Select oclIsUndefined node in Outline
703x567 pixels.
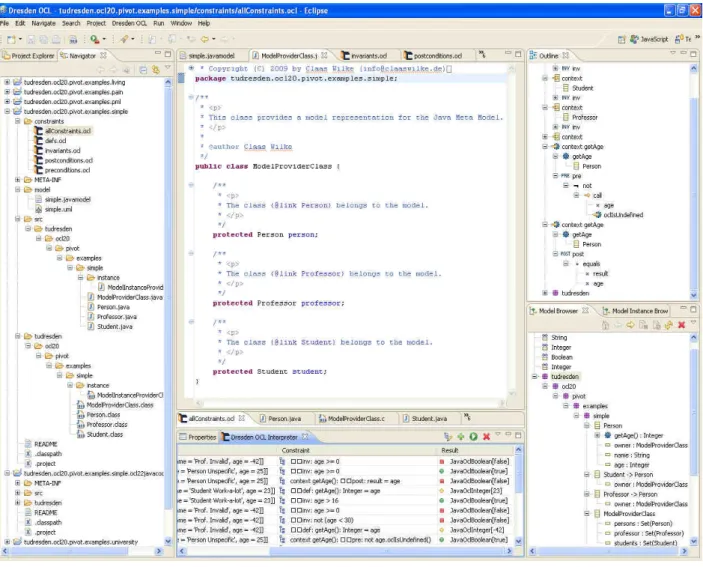coord(623,215)
